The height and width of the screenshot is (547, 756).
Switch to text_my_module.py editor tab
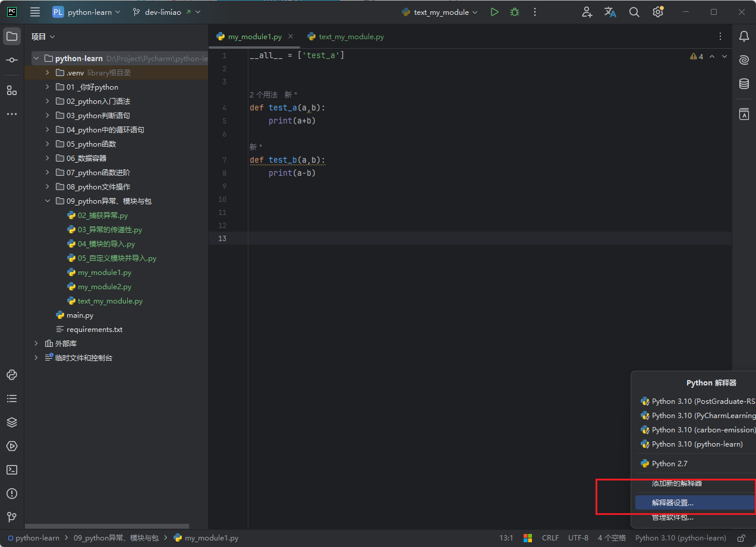pos(345,36)
